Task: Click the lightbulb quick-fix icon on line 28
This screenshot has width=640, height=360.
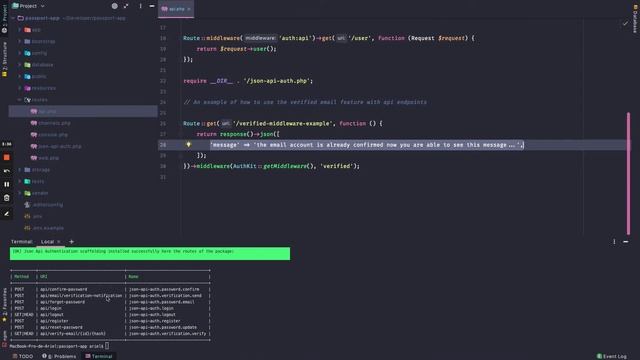Action: point(188,144)
